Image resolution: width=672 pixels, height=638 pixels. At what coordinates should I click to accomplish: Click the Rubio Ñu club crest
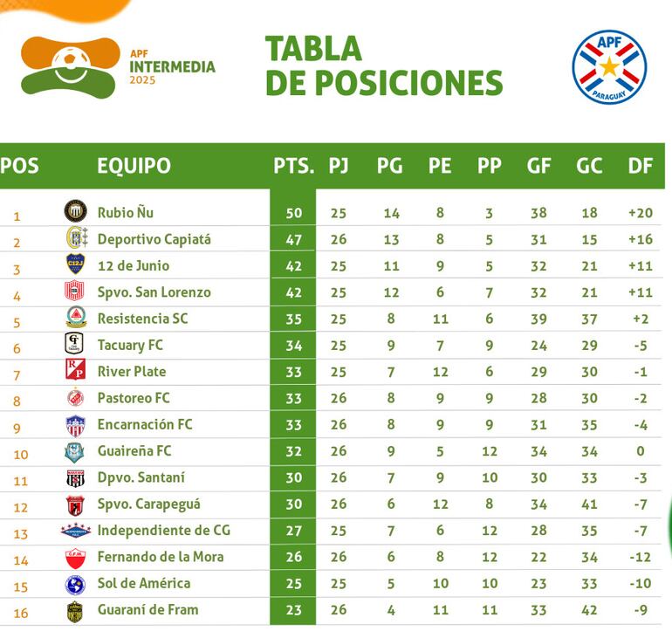point(76,211)
